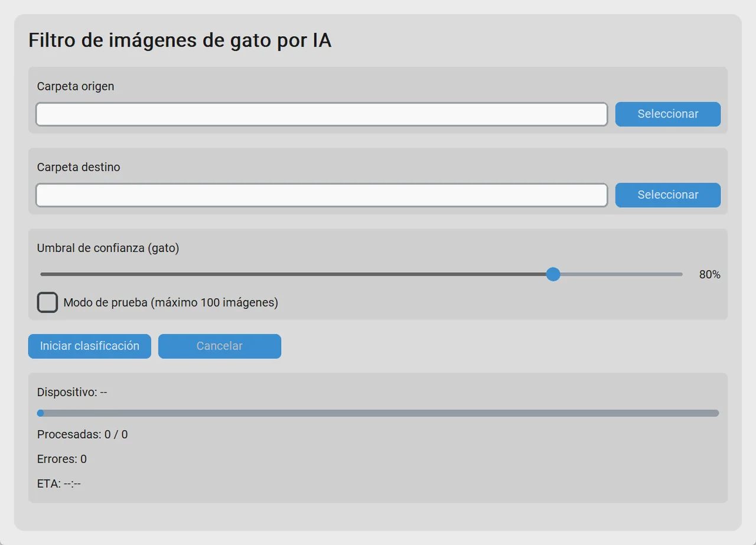The height and width of the screenshot is (545, 756).
Task: Click the classification progress bar
Action: click(x=378, y=413)
